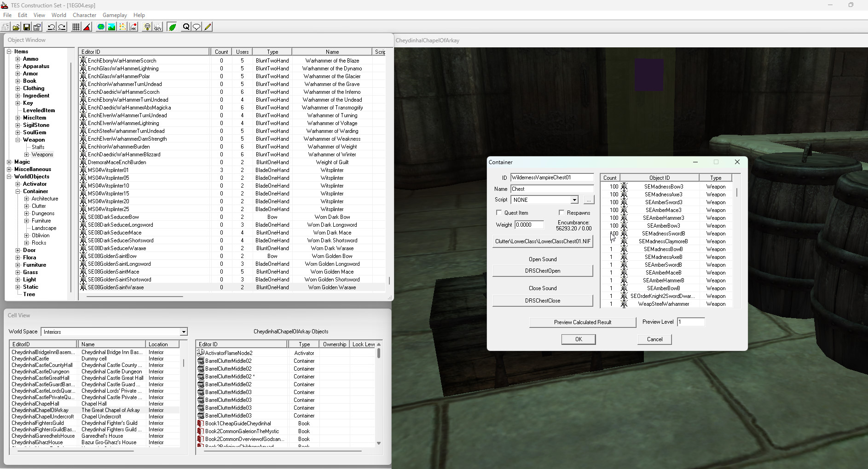Click the weapon icon next to SE08GoldenSaintWaraxe

pos(83,287)
